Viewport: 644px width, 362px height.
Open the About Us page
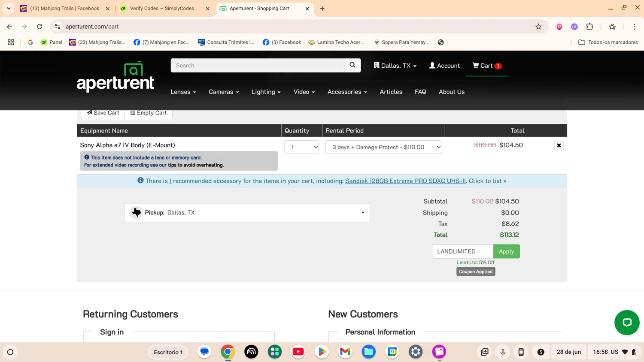point(452,92)
